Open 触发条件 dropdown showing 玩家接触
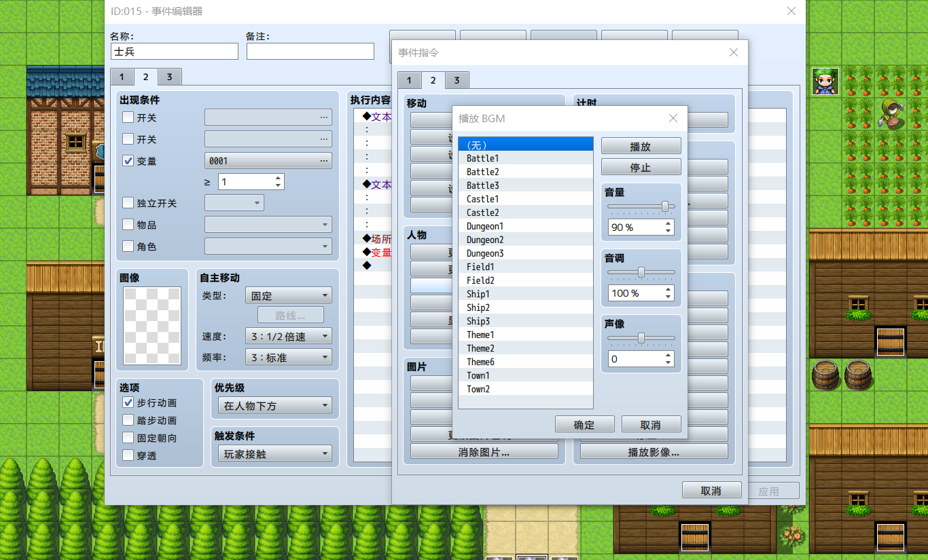This screenshot has height=560, width=928. 275,453
